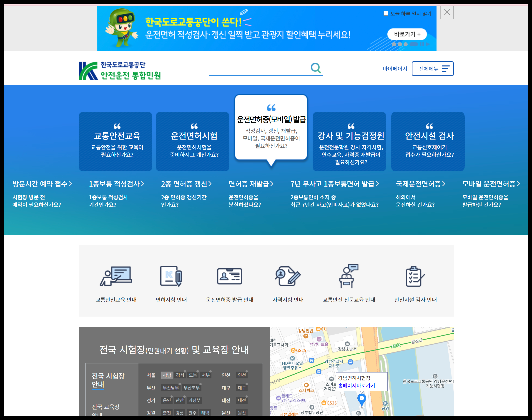
Task: Go to 마이페이지
Action: point(395,69)
